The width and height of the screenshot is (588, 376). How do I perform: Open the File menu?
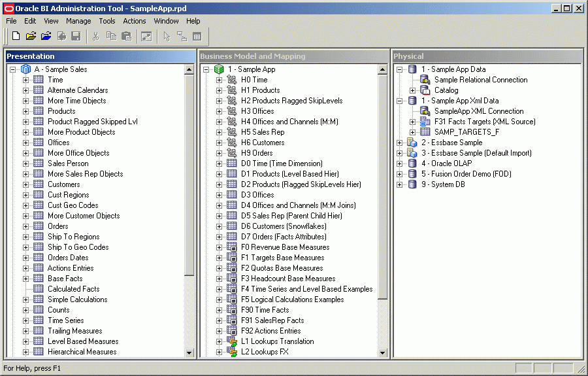(x=11, y=21)
